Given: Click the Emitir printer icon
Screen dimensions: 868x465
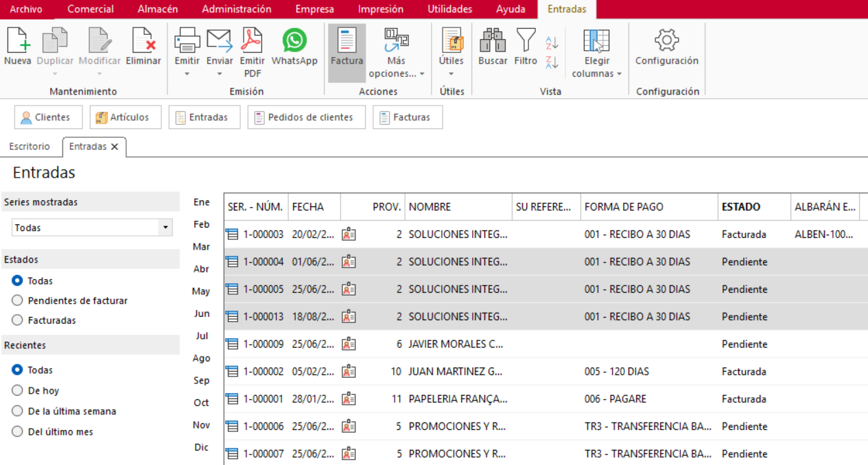Looking at the screenshot, I should [187, 40].
